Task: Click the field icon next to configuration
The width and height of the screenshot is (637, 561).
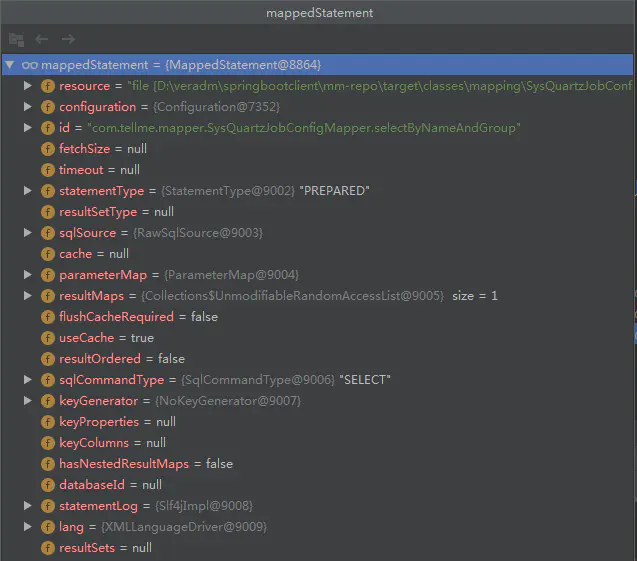Action: coord(48,107)
